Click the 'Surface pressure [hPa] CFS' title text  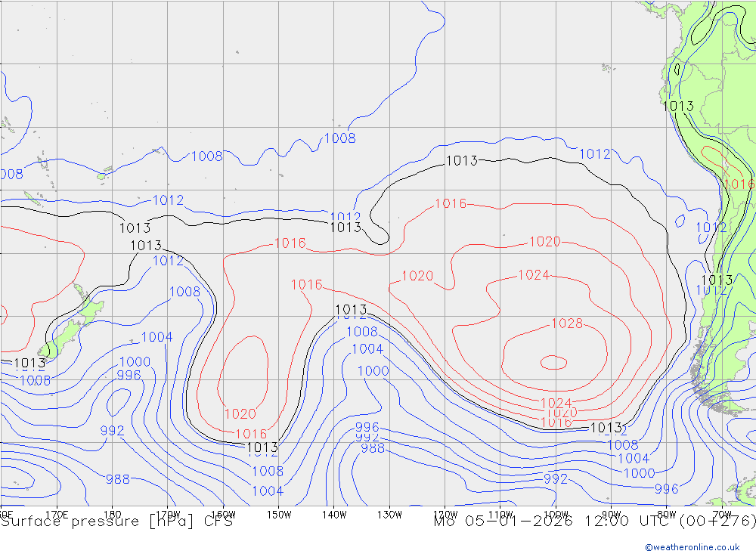pyautogui.click(x=116, y=522)
